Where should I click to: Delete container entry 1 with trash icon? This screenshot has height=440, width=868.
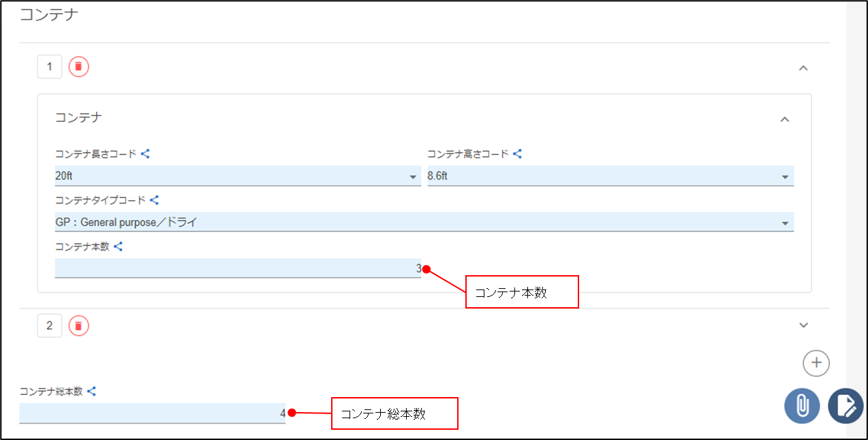(78, 67)
